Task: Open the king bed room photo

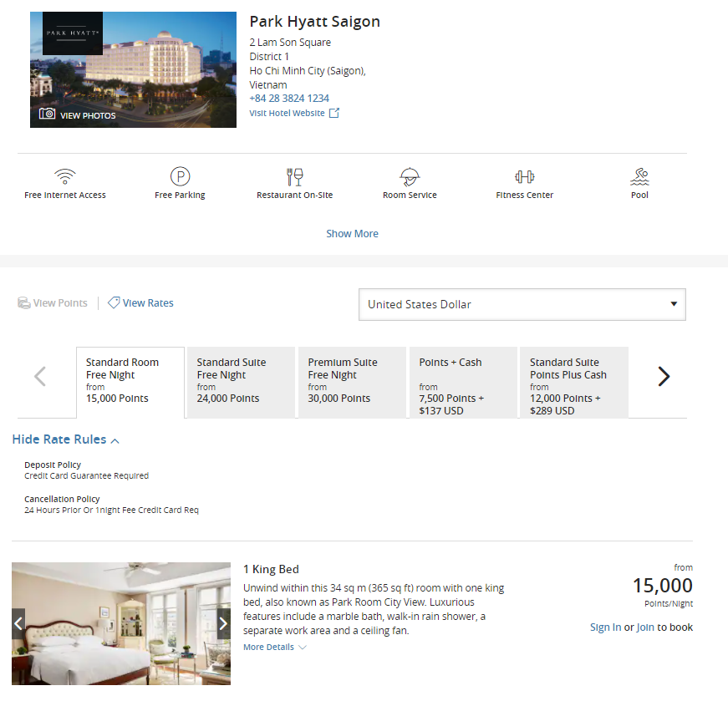Action: (x=121, y=623)
